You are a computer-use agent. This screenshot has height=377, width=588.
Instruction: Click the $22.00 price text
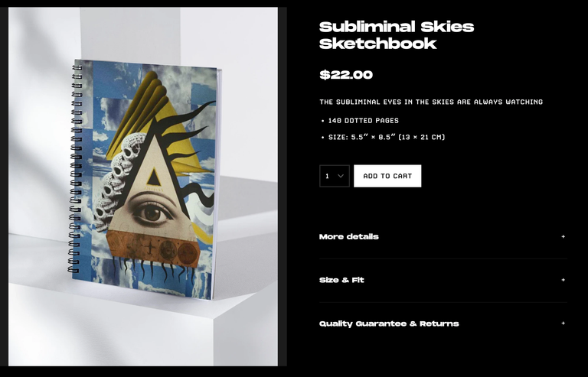pos(346,74)
